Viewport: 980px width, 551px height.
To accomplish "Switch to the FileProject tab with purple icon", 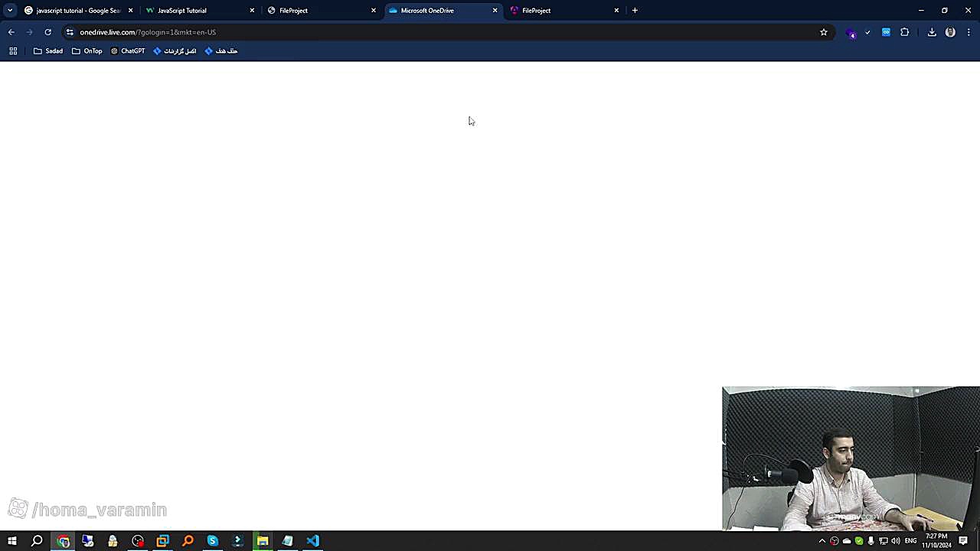I will (x=565, y=11).
